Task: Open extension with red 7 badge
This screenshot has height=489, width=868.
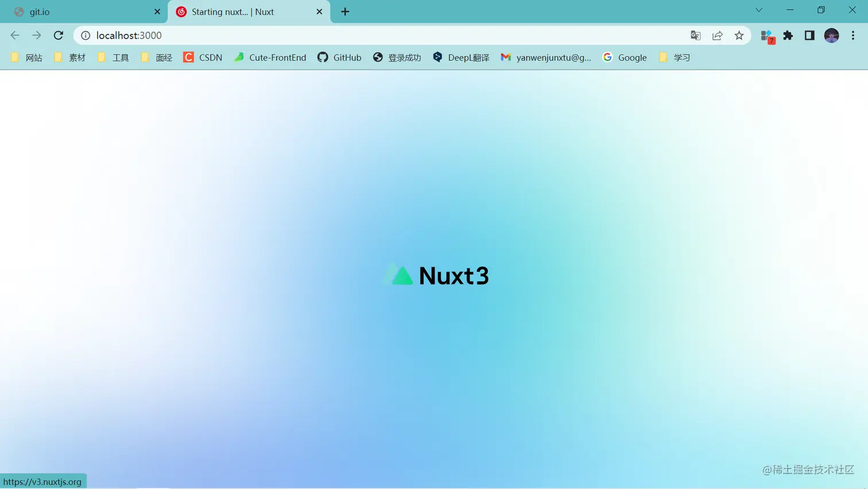Action: click(x=768, y=36)
